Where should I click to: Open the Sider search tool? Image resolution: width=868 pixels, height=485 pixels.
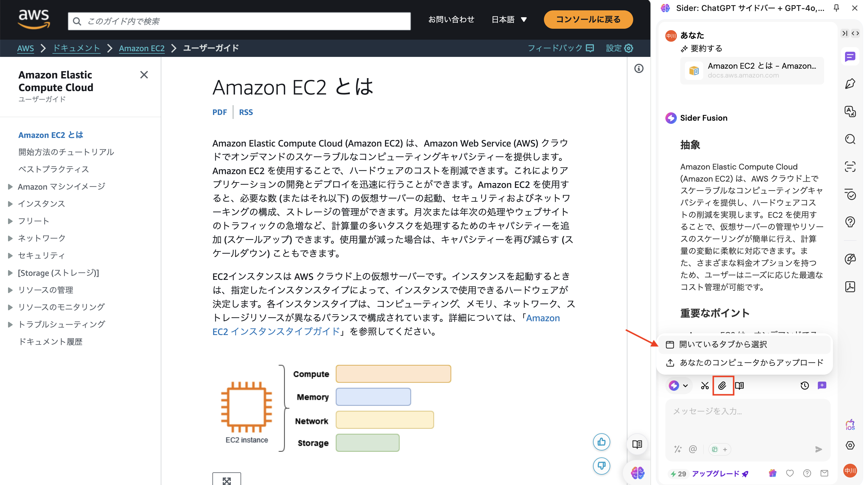[x=850, y=139]
